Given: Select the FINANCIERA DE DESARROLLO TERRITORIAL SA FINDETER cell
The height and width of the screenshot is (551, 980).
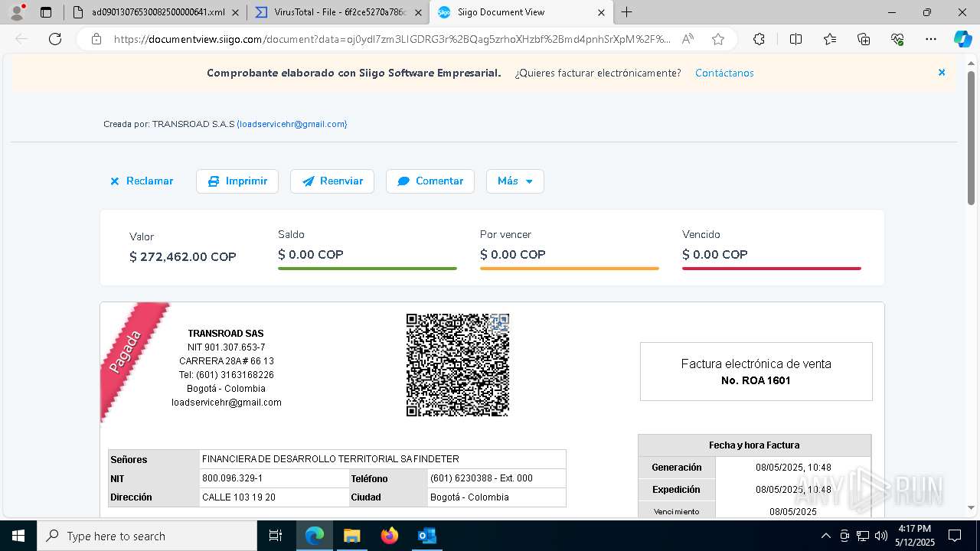Looking at the screenshot, I should [382, 459].
